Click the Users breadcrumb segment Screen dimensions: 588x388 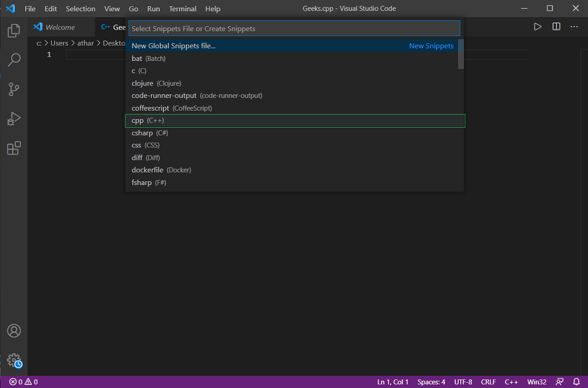[59, 43]
